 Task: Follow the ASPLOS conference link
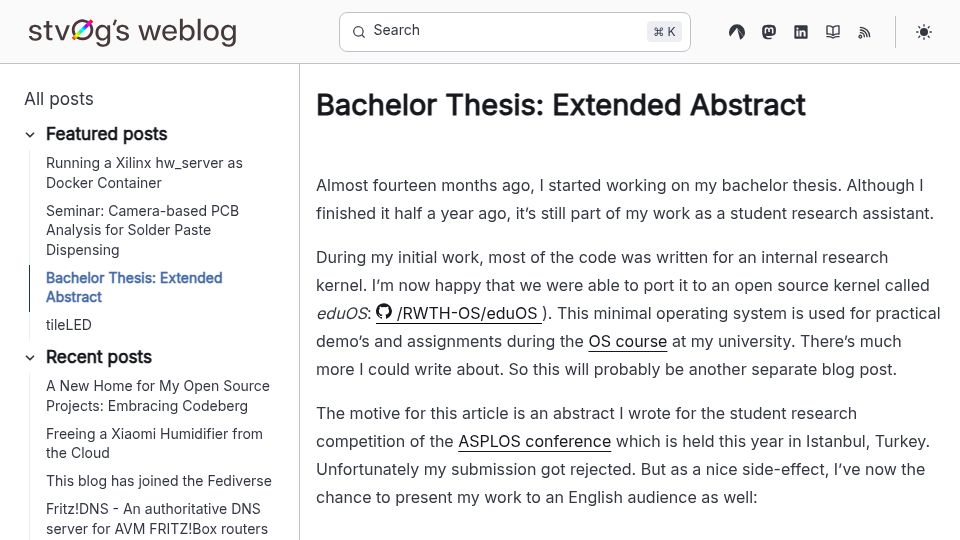(x=534, y=441)
